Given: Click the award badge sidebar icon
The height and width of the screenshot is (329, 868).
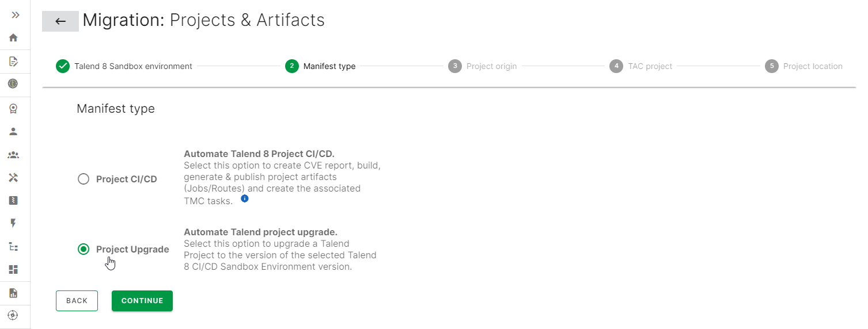Looking at the screenshot, I should click(x=13, y=108).
